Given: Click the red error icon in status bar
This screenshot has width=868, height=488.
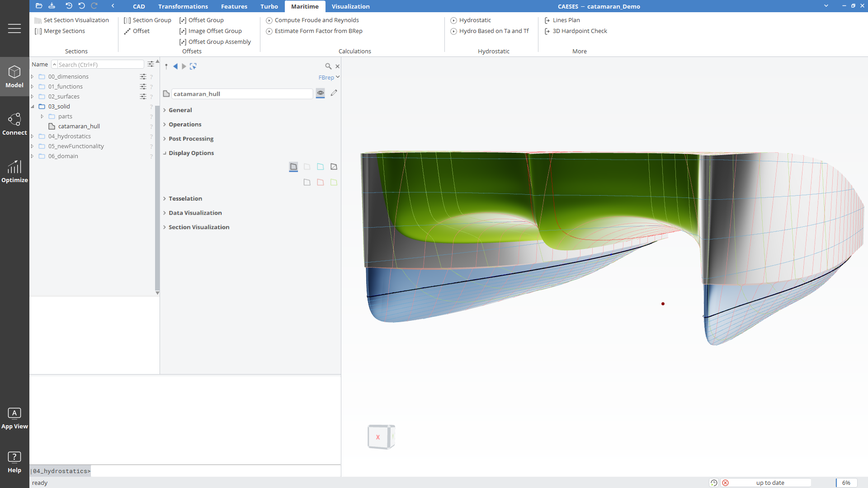Looking at the screenshot, I should 725,483.
